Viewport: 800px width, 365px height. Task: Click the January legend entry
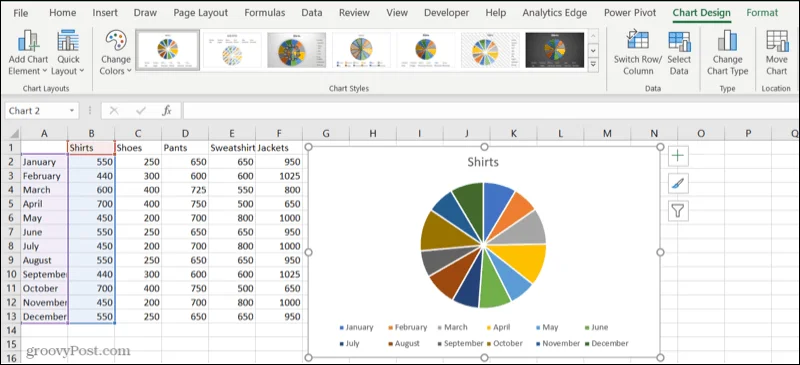[357, 327]
